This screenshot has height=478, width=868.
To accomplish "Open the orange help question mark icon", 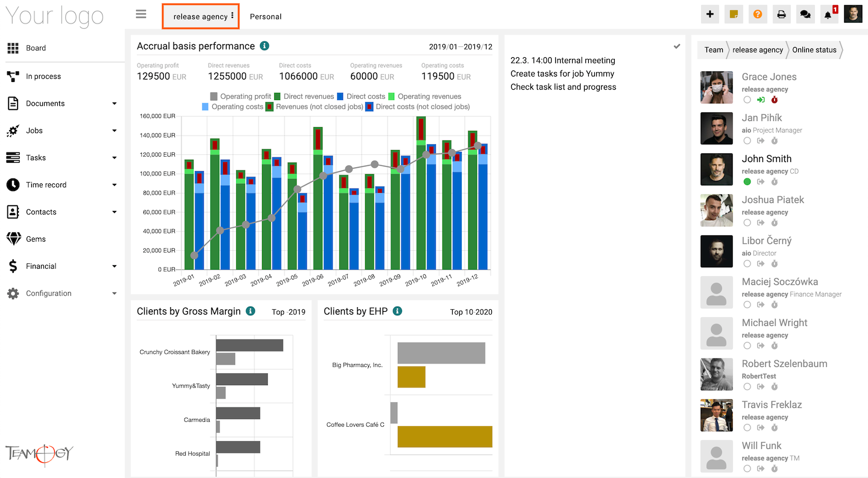I will pyautogui.click(x=758, y=14).
